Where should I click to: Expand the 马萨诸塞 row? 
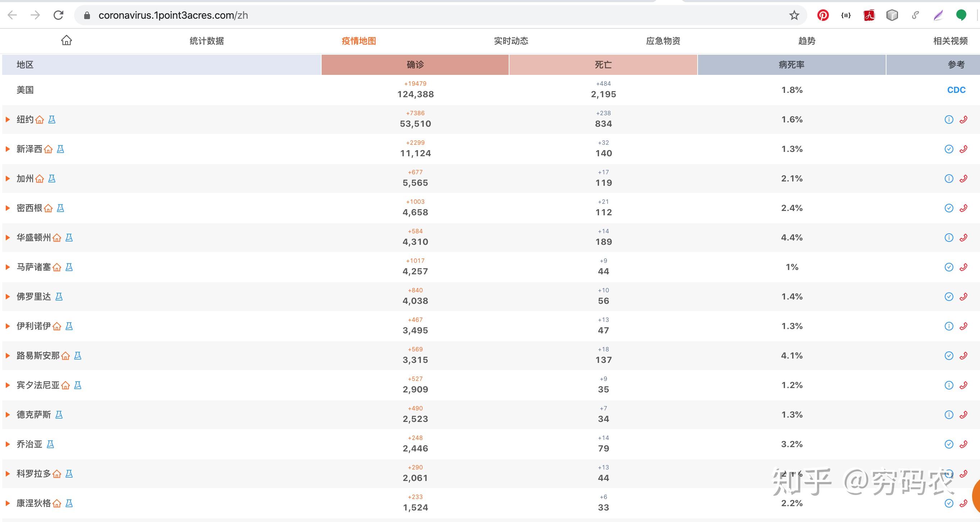(x=8, y=267)
